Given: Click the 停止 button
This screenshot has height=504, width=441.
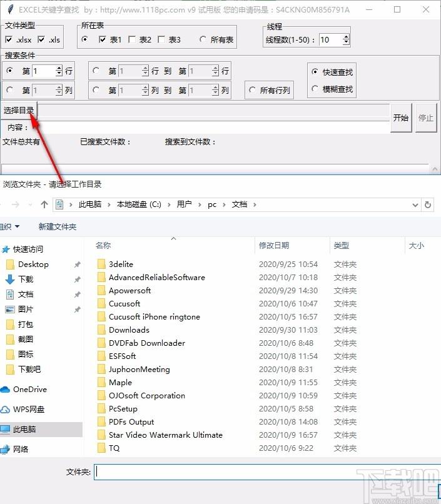Looking at the screenshot, I should pos(426,118).
